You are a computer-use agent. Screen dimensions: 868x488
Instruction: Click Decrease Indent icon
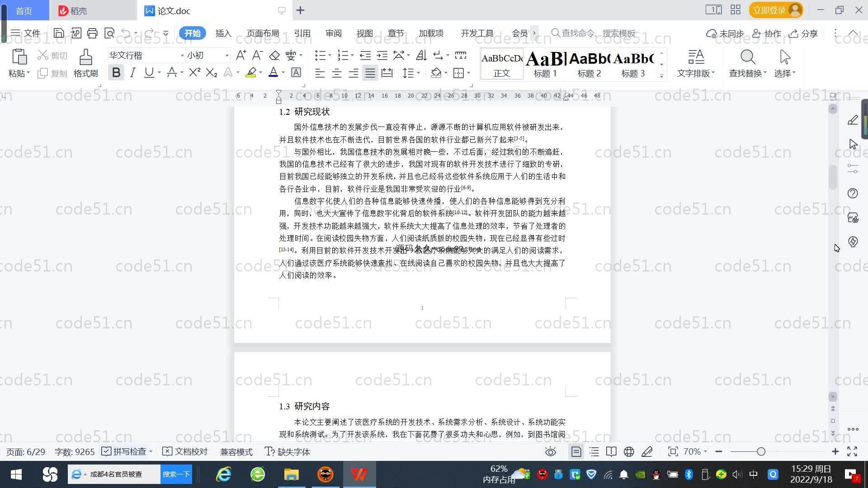coord(365,55)
